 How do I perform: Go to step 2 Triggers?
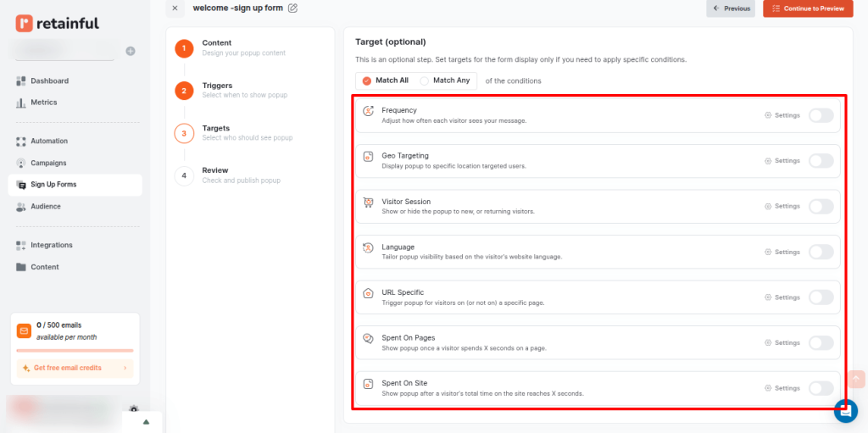[184, 91]
